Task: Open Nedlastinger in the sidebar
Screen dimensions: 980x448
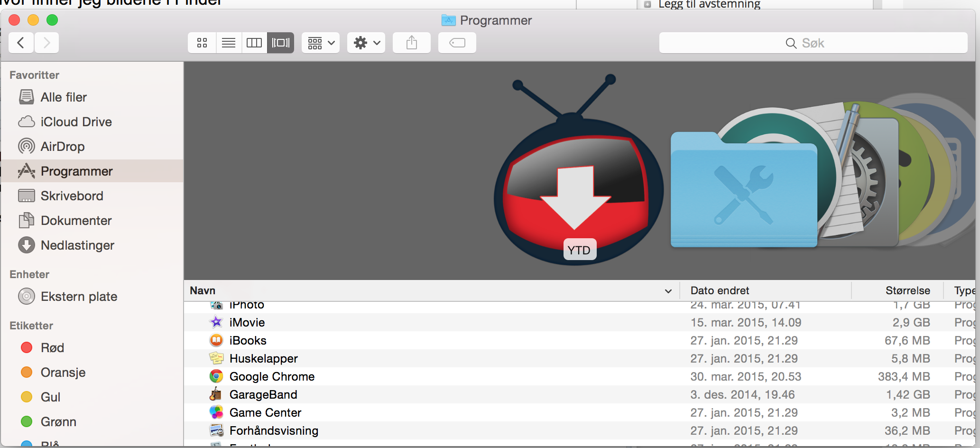Action: (92, 245)
